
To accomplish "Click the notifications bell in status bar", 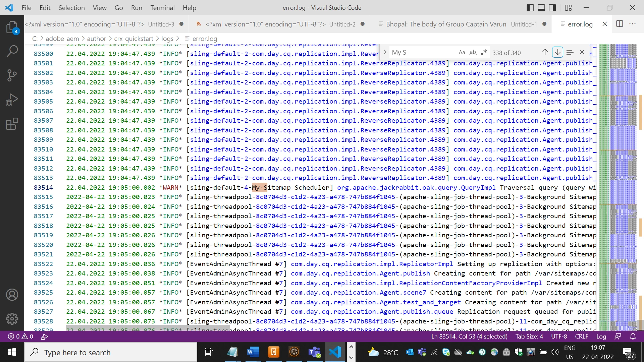I will [633, 336].
